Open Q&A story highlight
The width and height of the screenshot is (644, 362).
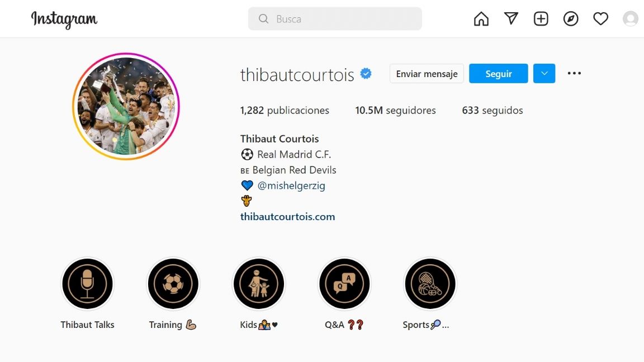344,284
